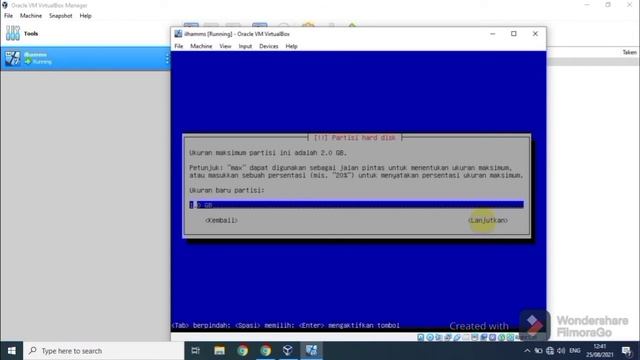
Task: Click the taskbar search box
Action: click(x=104, y=351)
